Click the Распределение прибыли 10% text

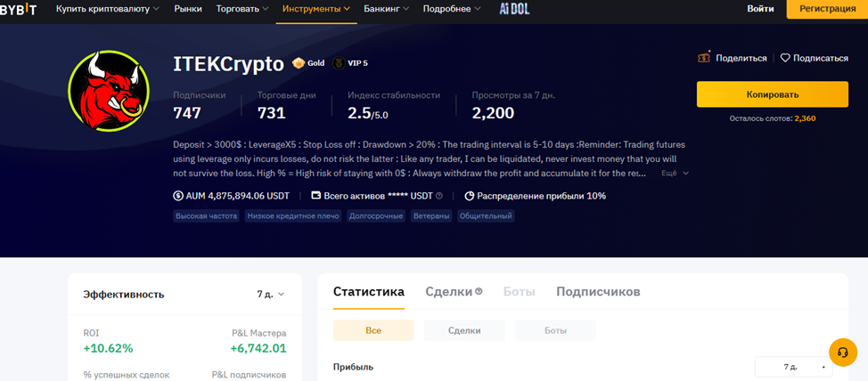[x=542, y=196]
